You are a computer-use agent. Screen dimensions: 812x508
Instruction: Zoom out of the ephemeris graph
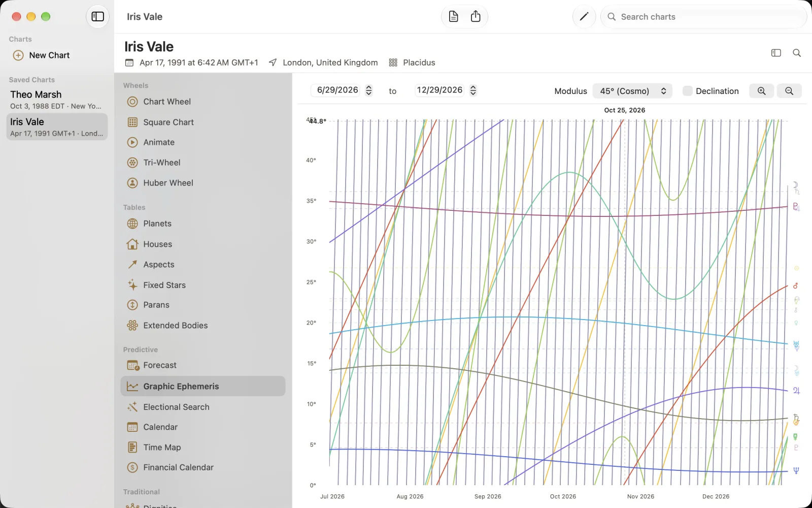[789, 91]
